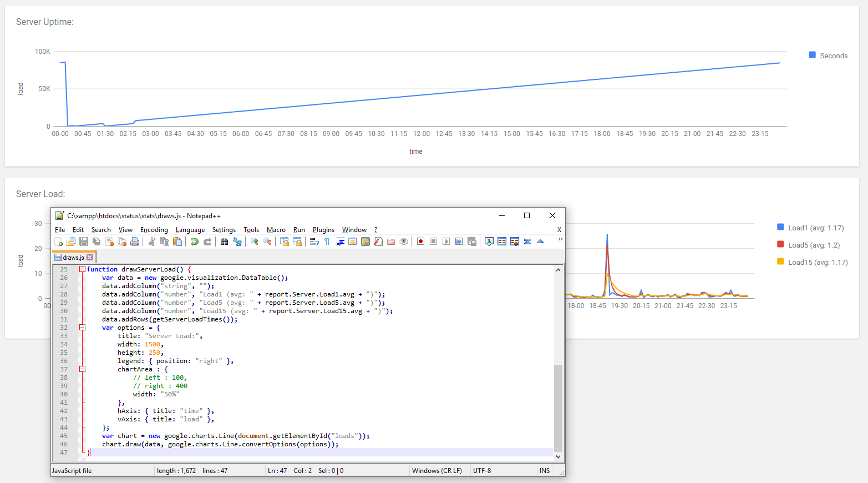Click the Save All toolbar icon
The height and width of the screenshot is (483, 868).
97,241
